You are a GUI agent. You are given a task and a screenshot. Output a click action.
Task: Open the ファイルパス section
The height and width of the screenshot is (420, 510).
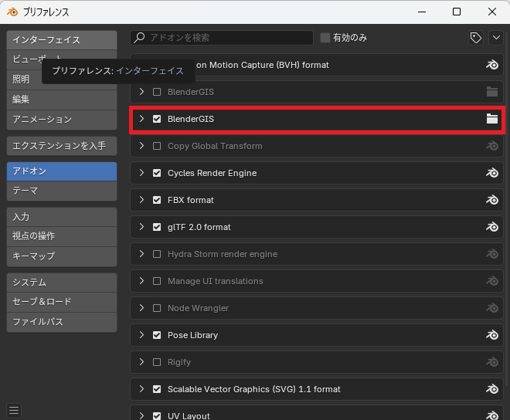[x=62, y=322]
